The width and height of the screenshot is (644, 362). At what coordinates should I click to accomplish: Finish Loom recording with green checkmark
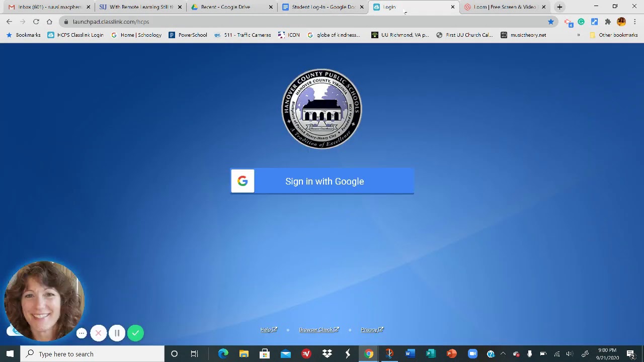click(x=135, y=333)
